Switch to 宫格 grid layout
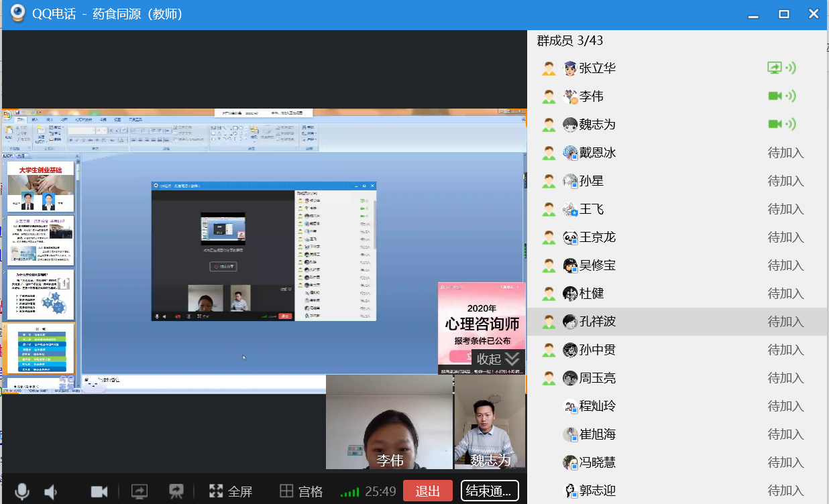This screenshot has width=829, height=504. (301, 491)
